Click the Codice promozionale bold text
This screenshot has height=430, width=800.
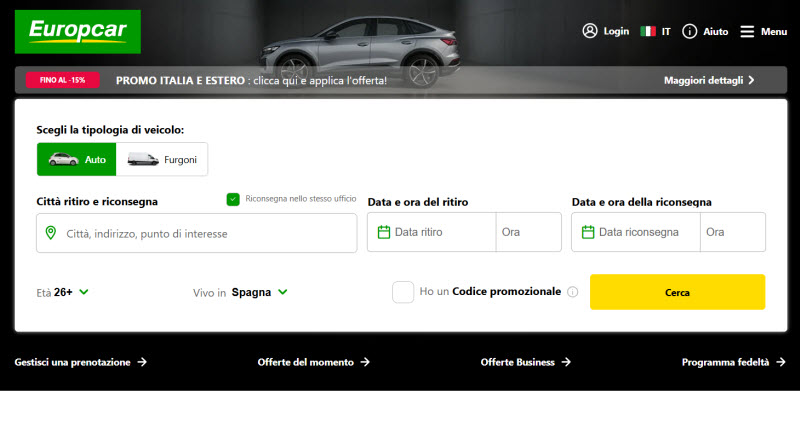[x=506, y=292]
